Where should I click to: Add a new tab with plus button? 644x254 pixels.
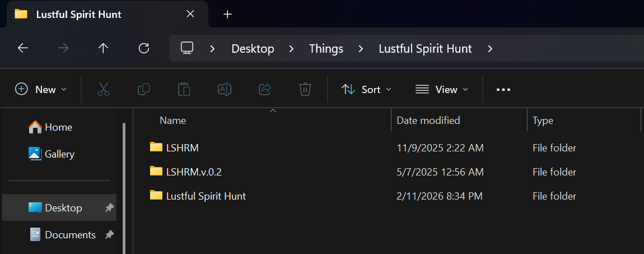227,15
